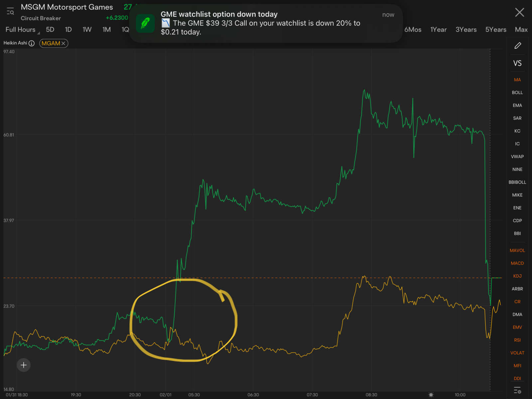Toggle the KC indicator
Image resolution: width=532 pixels, height=399 pixels.
[x=517, y=131]
